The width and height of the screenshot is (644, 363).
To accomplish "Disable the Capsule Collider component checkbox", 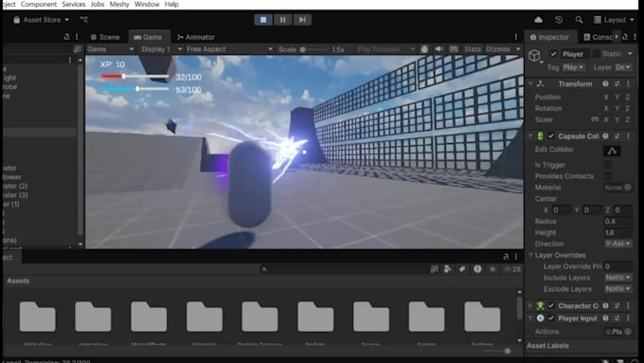I will click(x=551, y=136).
